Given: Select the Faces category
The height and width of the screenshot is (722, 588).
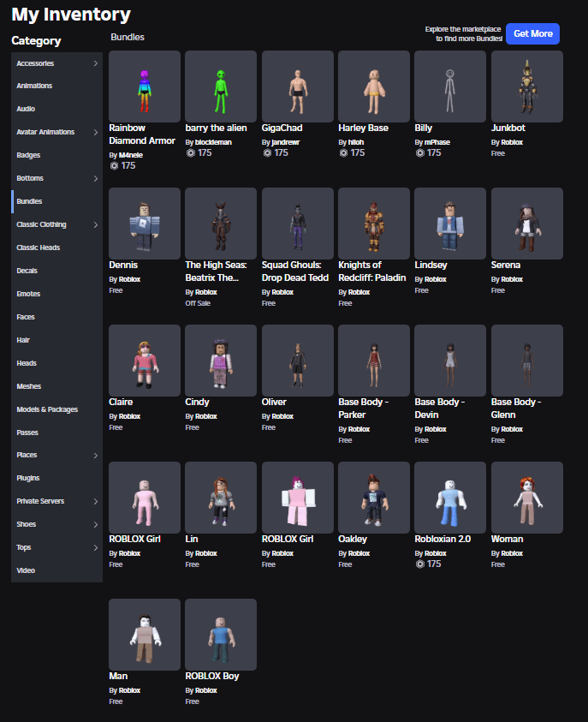Looking at the screenshot, I should pyautogui.click(x=57, y=317).
